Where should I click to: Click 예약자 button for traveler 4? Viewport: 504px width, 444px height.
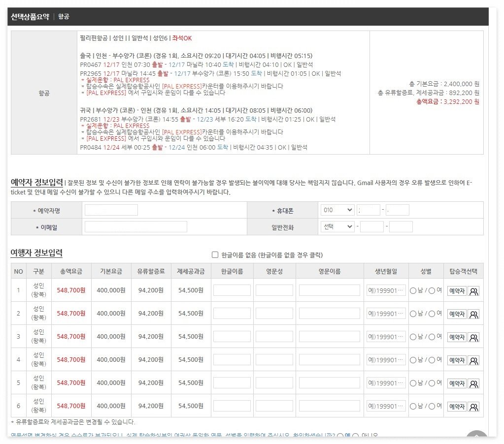[457, 360]
